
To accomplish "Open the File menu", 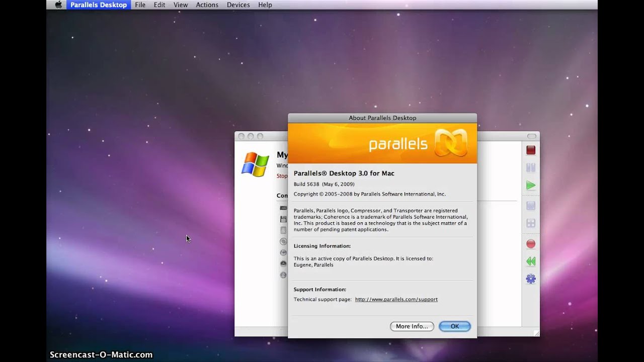I will (140, 5).
